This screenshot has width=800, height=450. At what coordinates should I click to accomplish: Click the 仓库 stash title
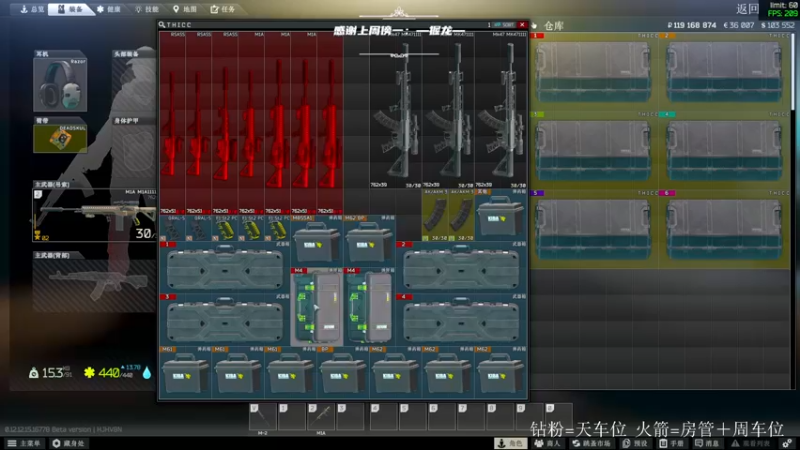554,26
